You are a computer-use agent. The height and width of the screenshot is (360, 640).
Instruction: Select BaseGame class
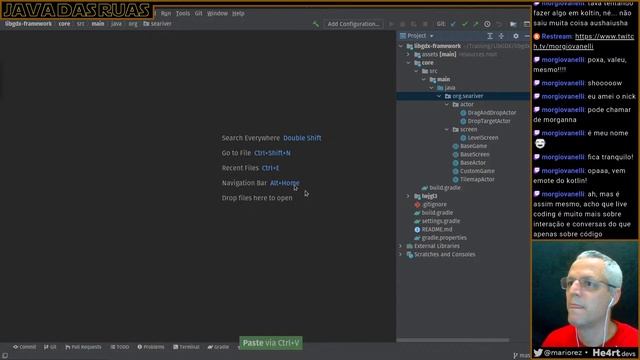coord(469,146)
